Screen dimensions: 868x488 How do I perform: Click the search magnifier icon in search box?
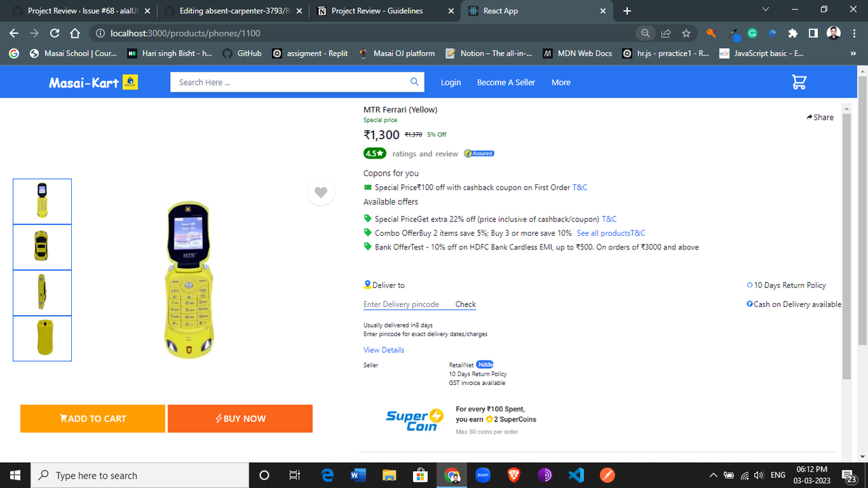(414, 82)
